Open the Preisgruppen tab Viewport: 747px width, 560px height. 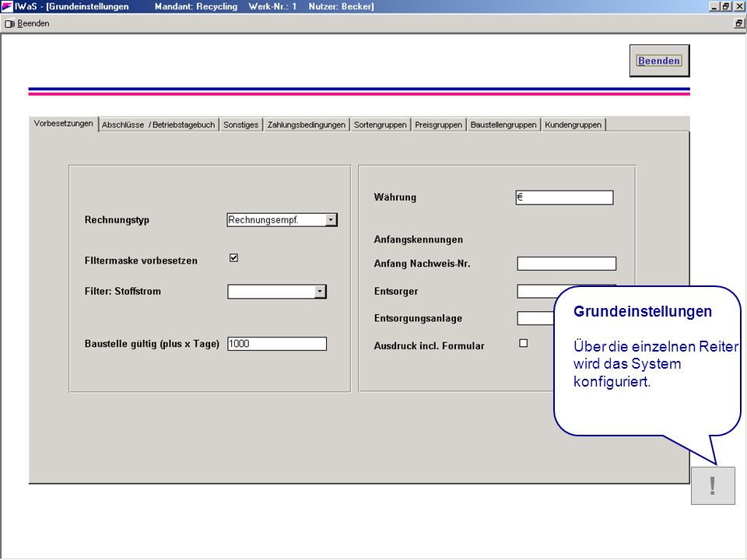tap(438, 124)
